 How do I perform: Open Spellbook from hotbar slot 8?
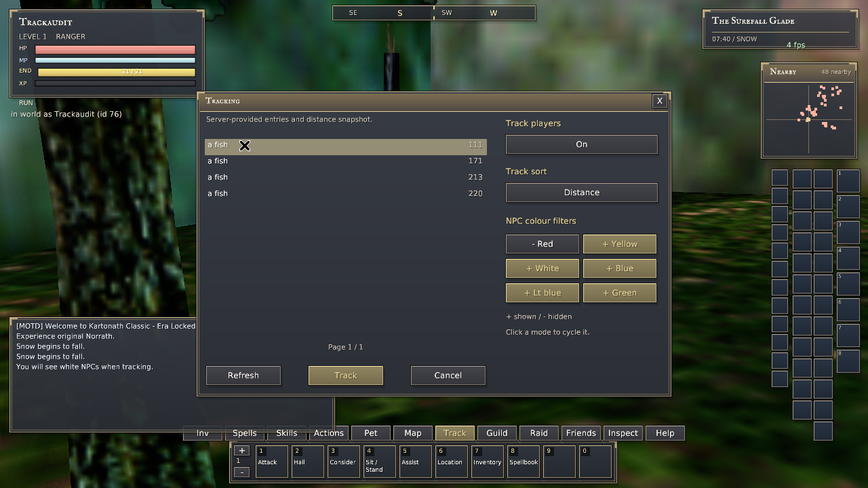524,462
